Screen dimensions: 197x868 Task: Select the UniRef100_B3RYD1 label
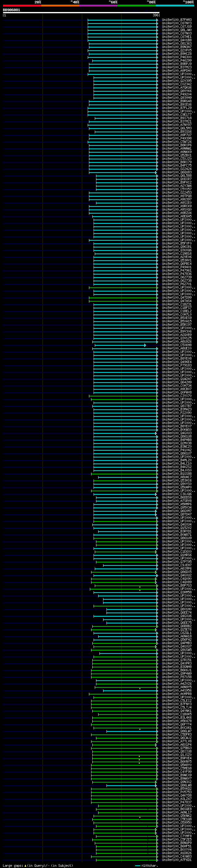point(177,531)
